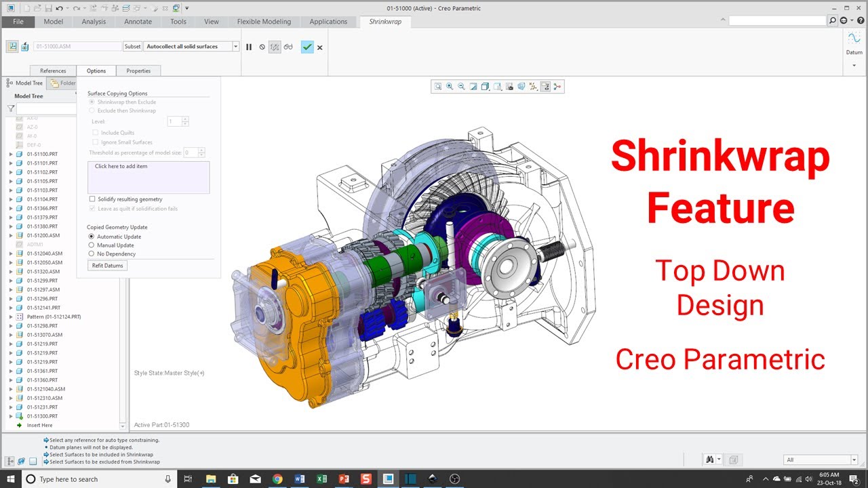Viewport: 868px width, 488px height.
Task: Click the ribbon command search field
Action: tap(778, 21)
